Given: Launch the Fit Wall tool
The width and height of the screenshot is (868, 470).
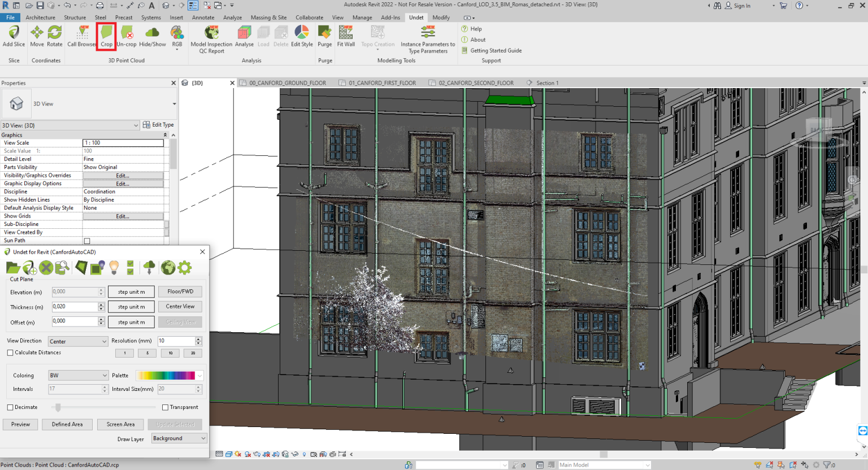Looking at the screenshot, I should (346, 36).
